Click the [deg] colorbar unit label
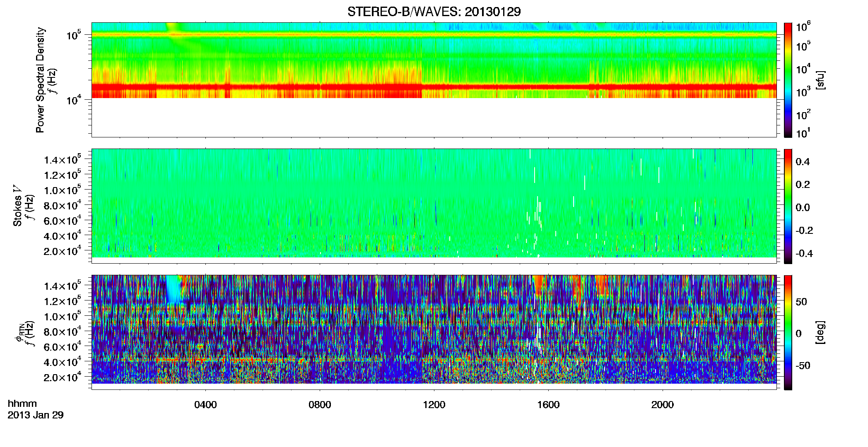868x447 pixels. tap(820, 332)
